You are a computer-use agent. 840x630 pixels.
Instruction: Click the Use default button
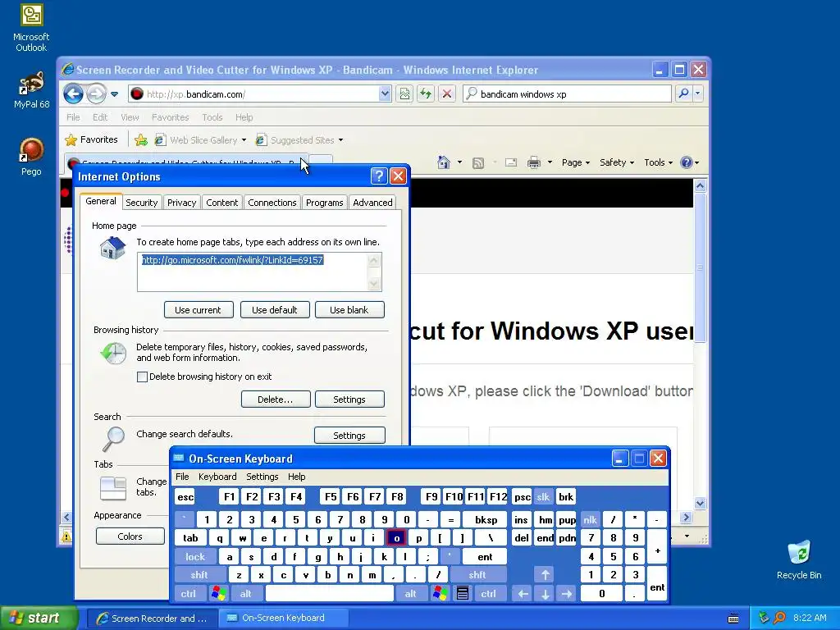pyautogui.click(x=274, y=310)
